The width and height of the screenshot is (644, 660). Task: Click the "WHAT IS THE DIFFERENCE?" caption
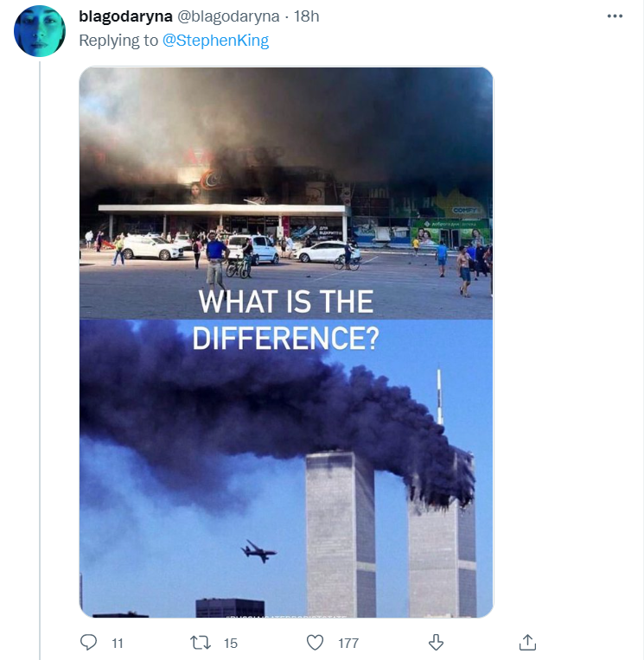pos(285,320)
